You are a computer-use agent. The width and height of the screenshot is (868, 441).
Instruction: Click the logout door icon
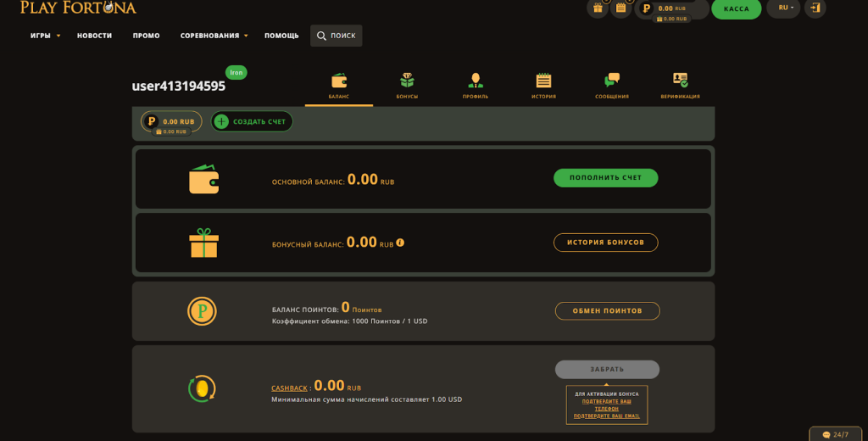point(815,8)
